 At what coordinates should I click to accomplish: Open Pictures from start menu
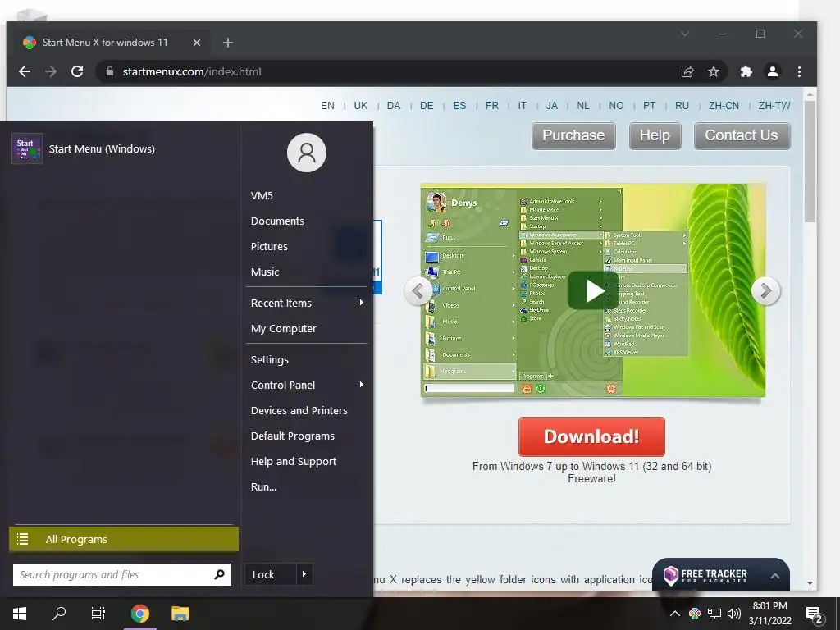click(269, 246)
